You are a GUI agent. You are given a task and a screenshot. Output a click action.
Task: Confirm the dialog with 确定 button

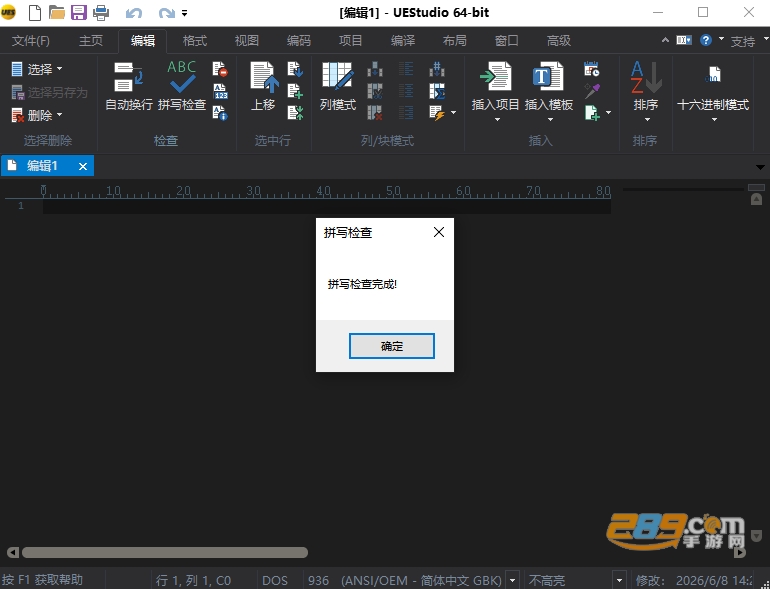tap(391, 346)
